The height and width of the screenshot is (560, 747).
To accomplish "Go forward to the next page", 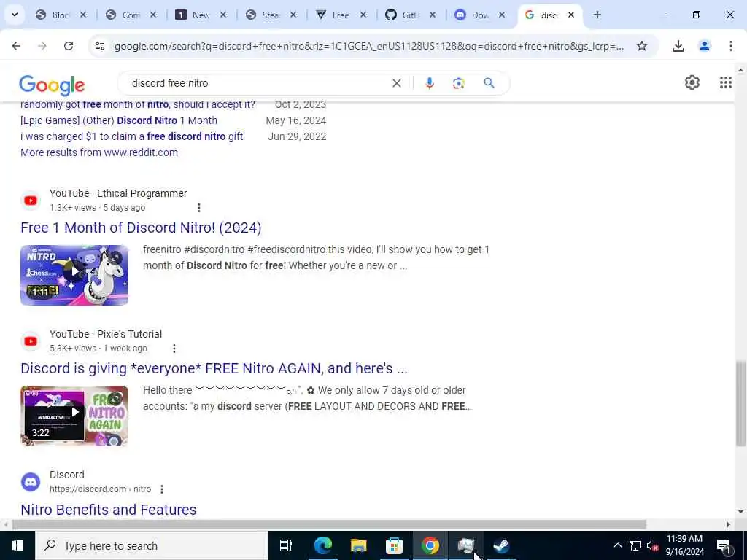I will click(x=42, y=46).
